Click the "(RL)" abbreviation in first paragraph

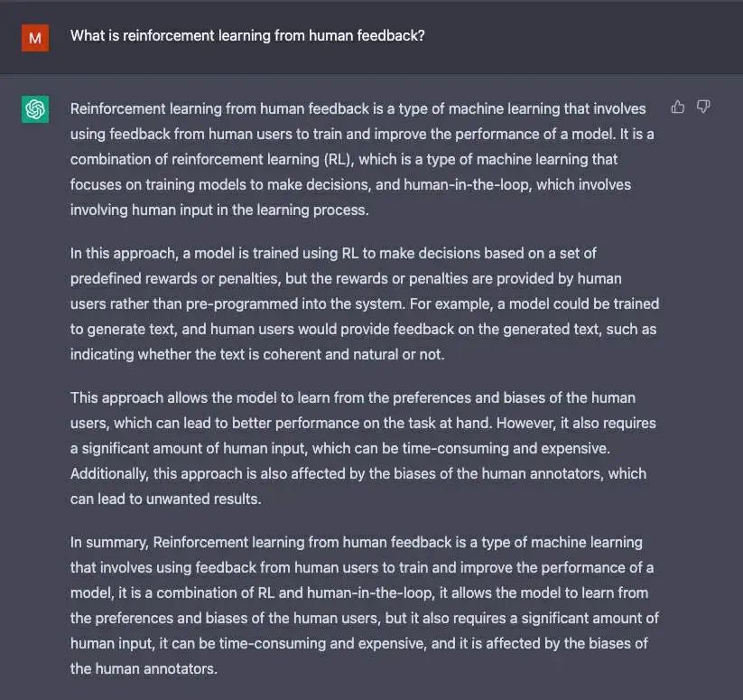339,159
